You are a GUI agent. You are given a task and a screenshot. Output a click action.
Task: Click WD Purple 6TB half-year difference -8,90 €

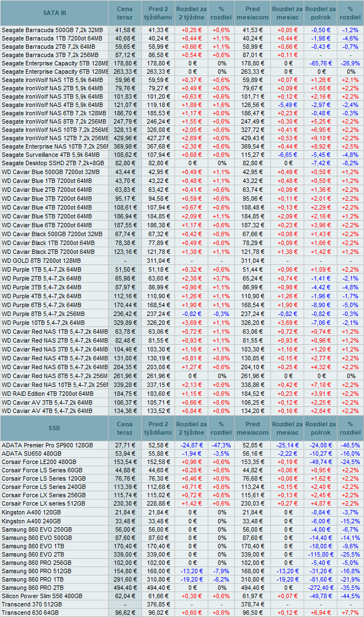click(x=321, y=305)
